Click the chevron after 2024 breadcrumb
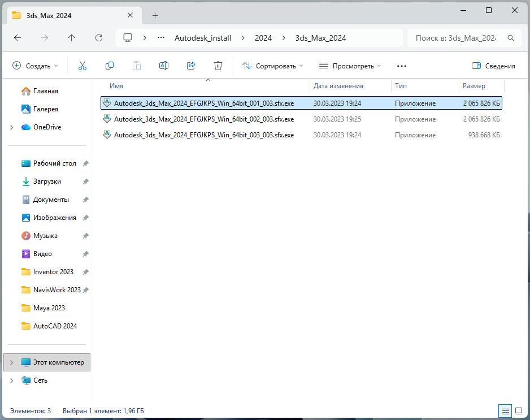The width and height of the screenshot is (530, 420). [x=284, y=38]
